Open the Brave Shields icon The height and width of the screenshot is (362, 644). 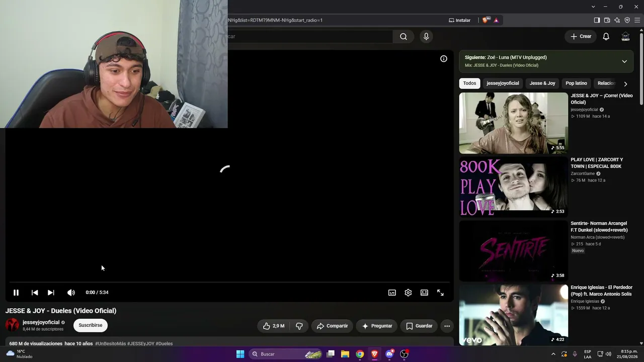485,20
